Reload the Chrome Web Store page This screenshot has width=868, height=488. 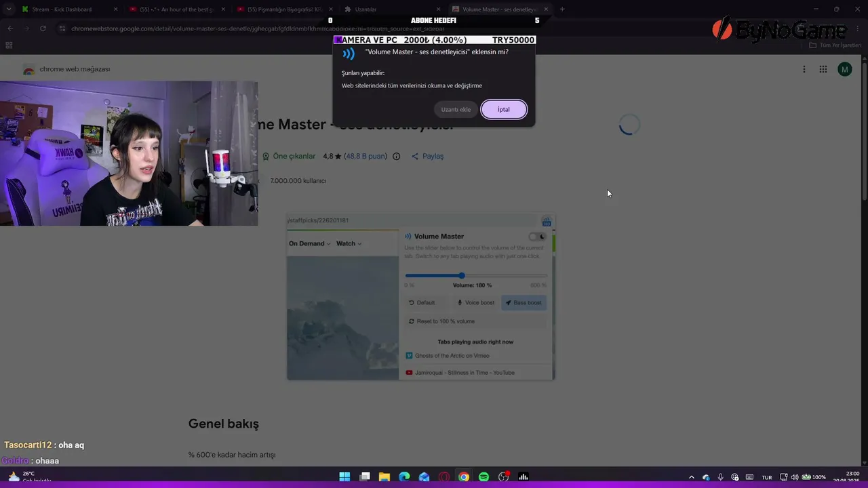coord(43,28)
